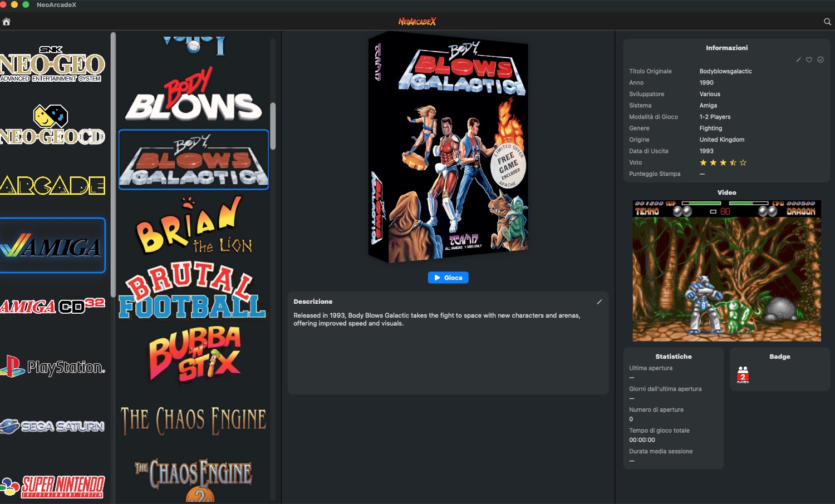Set rating to five stars
This screenshot has height=504, width=835.
pos(743,162)
